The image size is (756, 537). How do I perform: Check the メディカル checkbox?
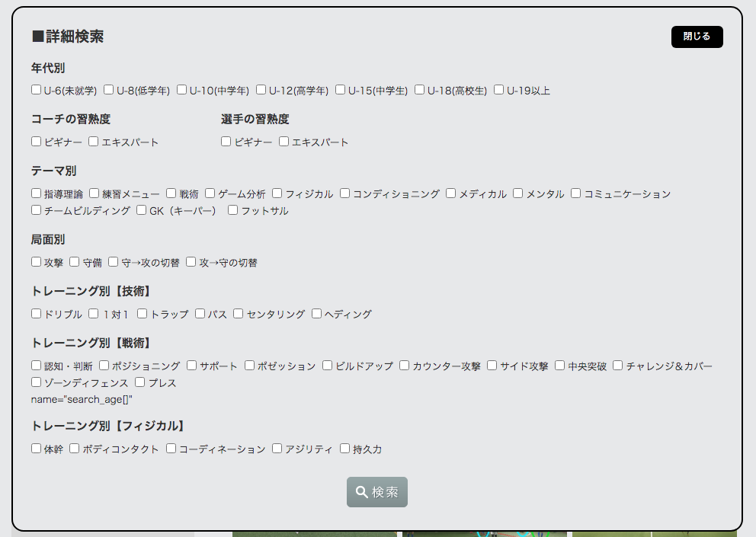tap(451, 193)
